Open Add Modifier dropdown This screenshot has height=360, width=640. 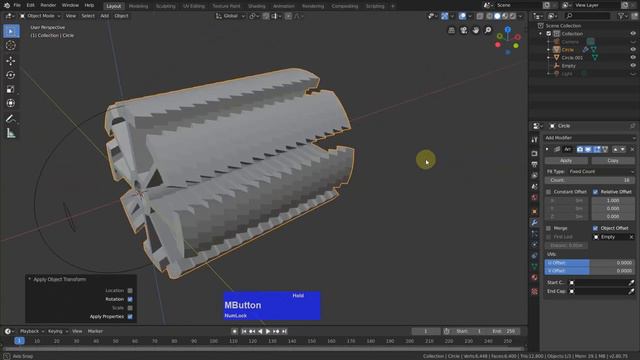tap(590, 138)
